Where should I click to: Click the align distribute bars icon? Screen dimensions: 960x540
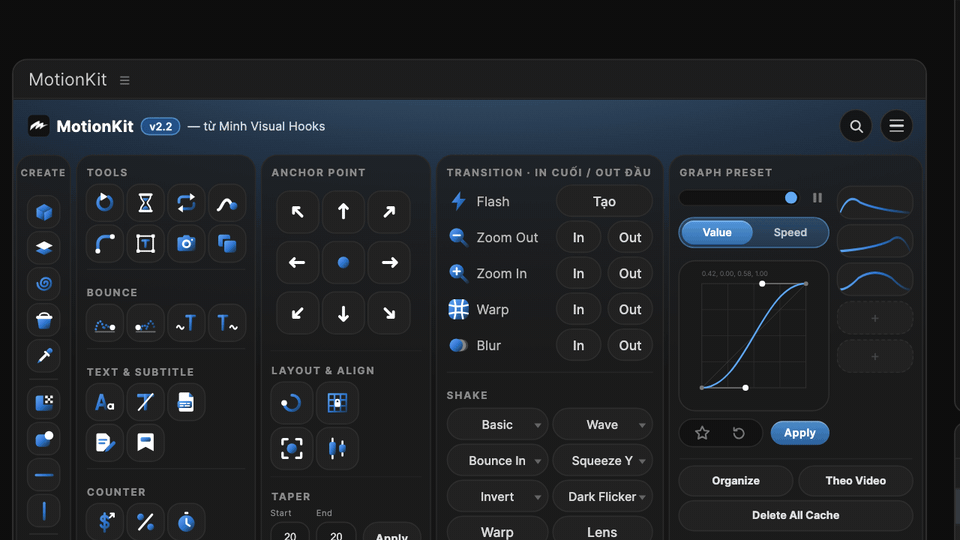(x=337, y=448)
